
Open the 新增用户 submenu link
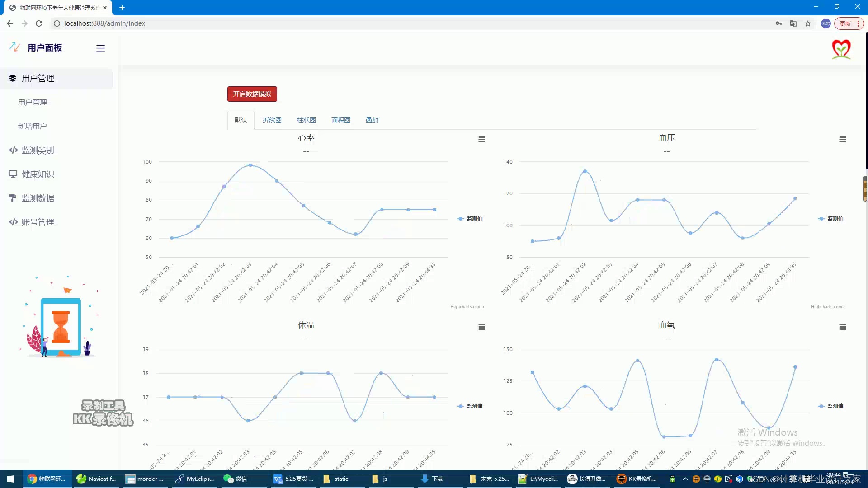[x=32, y=127]
